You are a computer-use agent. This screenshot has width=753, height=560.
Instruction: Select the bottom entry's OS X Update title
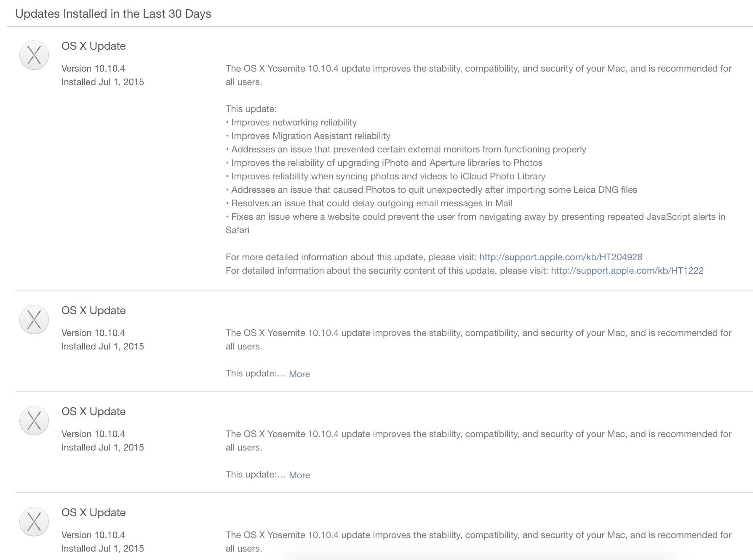click(x=93, y=512)
